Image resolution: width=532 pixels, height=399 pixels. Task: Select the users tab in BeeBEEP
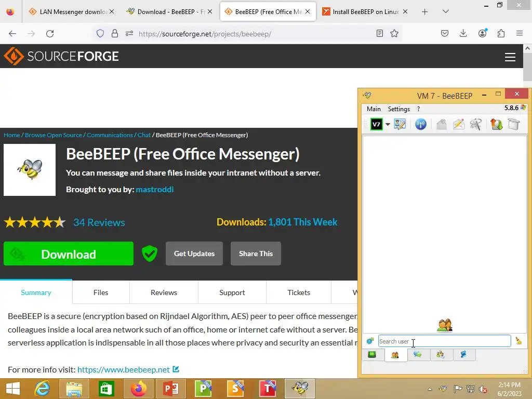click(x=395, y=355)
